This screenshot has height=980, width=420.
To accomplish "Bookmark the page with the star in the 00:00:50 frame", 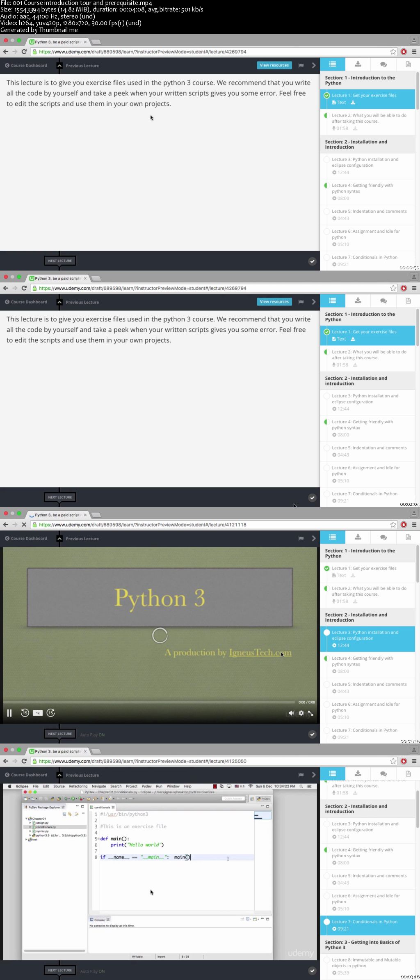I will point(393,52).
